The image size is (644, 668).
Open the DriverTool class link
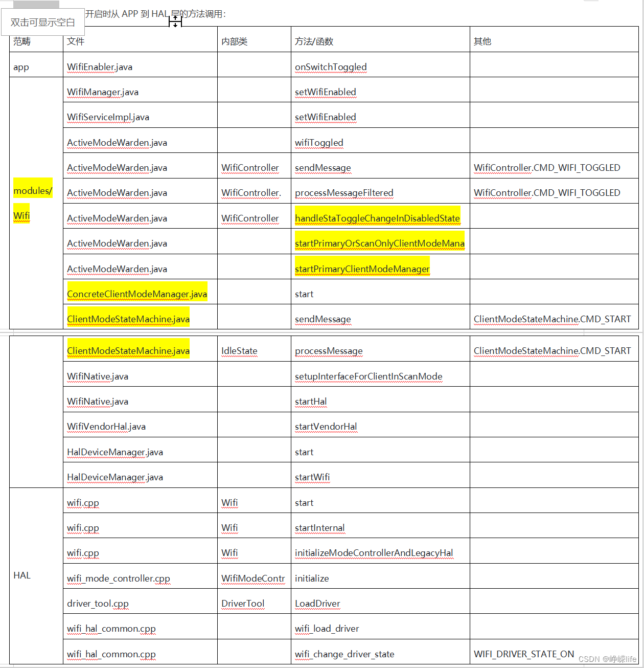pyautogui.click(x=242, y=604)
